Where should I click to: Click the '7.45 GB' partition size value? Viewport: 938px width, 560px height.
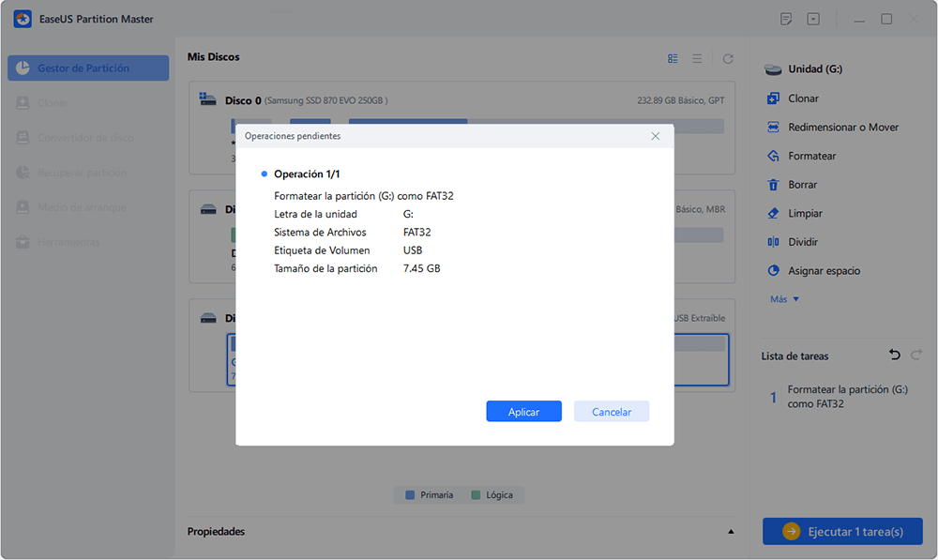pyautogui.click(x=422, y=268)
